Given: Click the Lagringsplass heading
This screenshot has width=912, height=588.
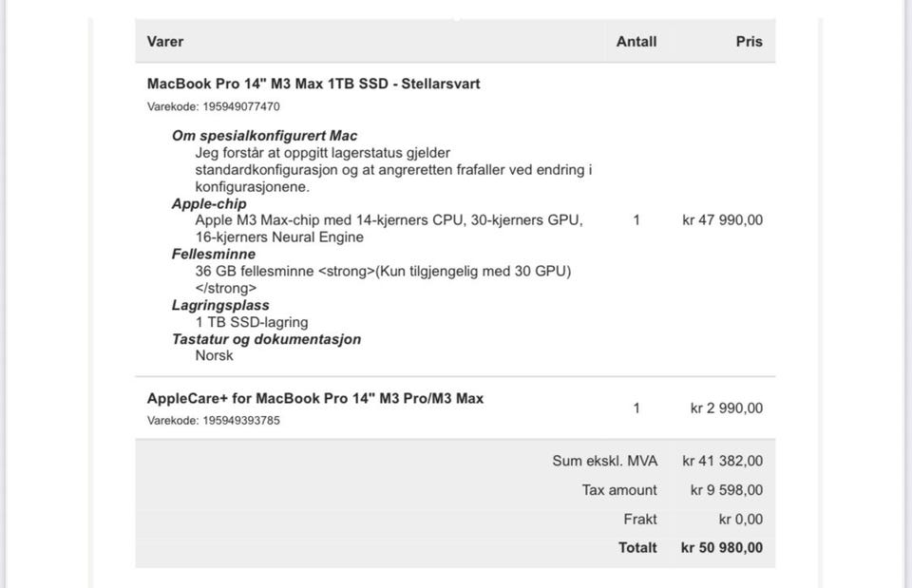Looking at the screenshot, I should 220,305.
